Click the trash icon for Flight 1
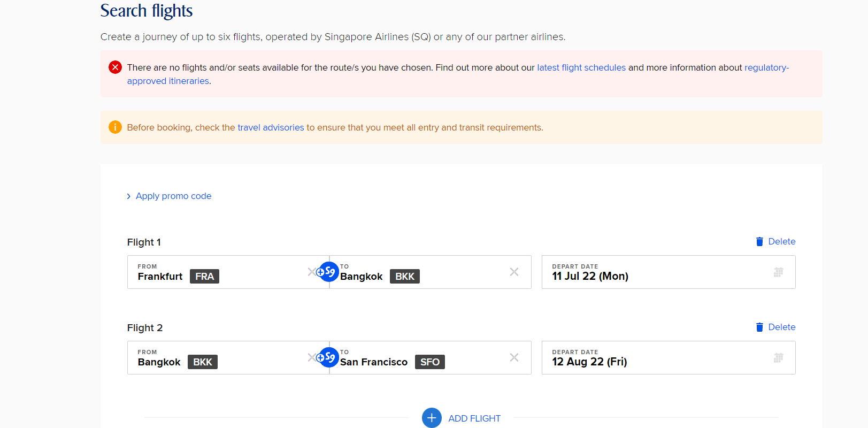 (759, 242)
